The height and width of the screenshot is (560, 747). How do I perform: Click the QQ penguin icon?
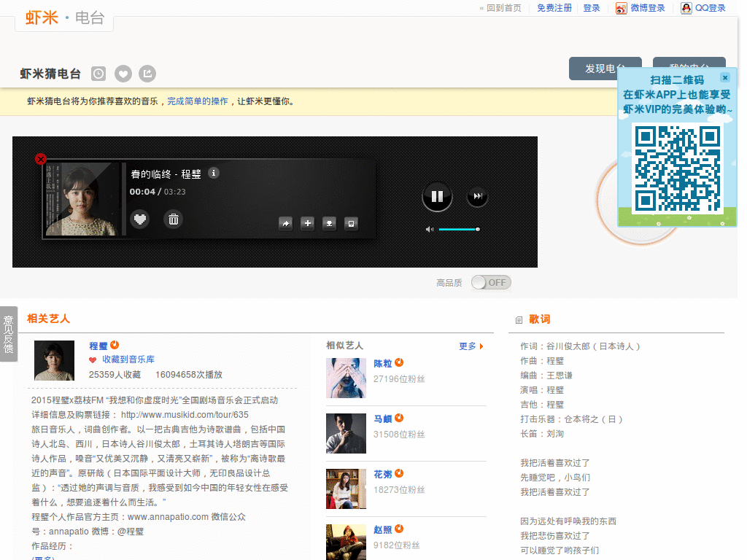click(686, 8)
